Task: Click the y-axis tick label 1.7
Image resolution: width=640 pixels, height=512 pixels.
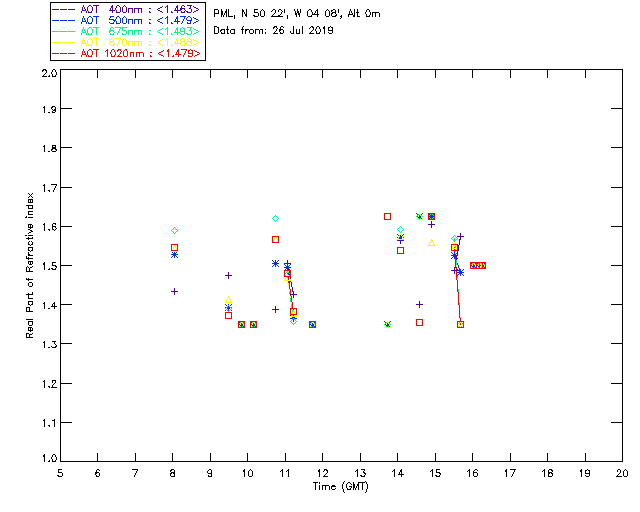Action: tap(49, 188)
